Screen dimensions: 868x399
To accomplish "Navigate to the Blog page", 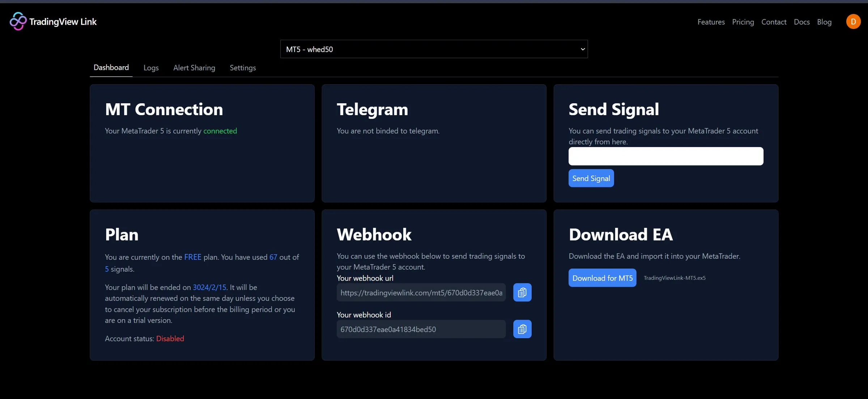I will [x=824, y=22].
